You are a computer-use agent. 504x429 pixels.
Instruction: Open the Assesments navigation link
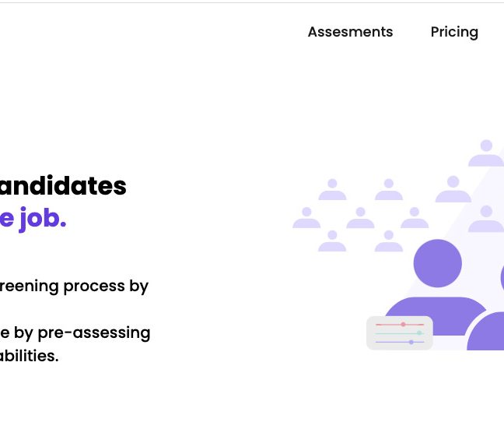click(x=350, y=32)
